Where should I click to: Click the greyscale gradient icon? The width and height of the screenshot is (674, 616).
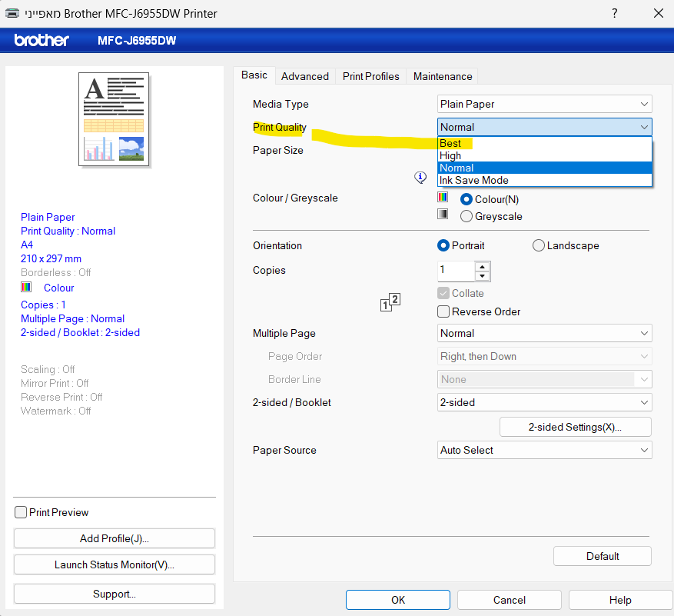pyautogui.click(x=443, y=214)
